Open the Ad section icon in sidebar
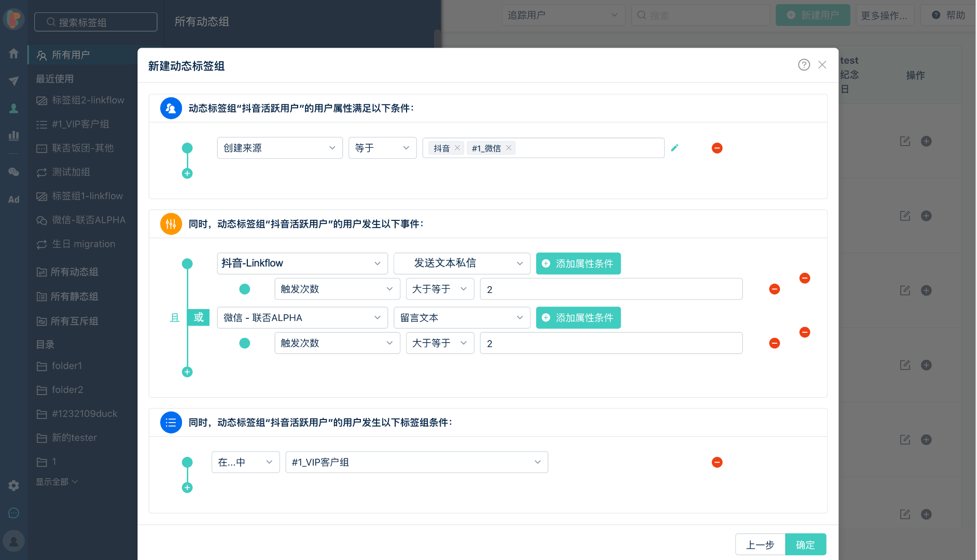Viewport: 977px width, 560px height. tap(13, 199)
